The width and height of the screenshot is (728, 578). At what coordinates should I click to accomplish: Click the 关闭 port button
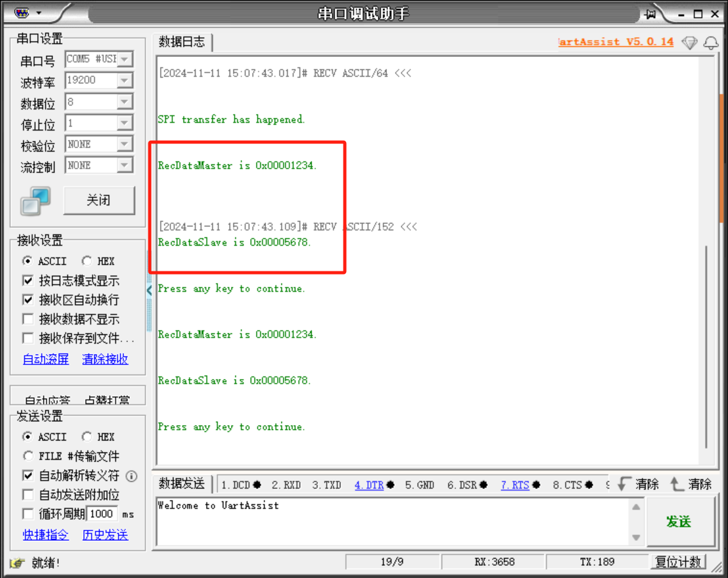point(99,200)
